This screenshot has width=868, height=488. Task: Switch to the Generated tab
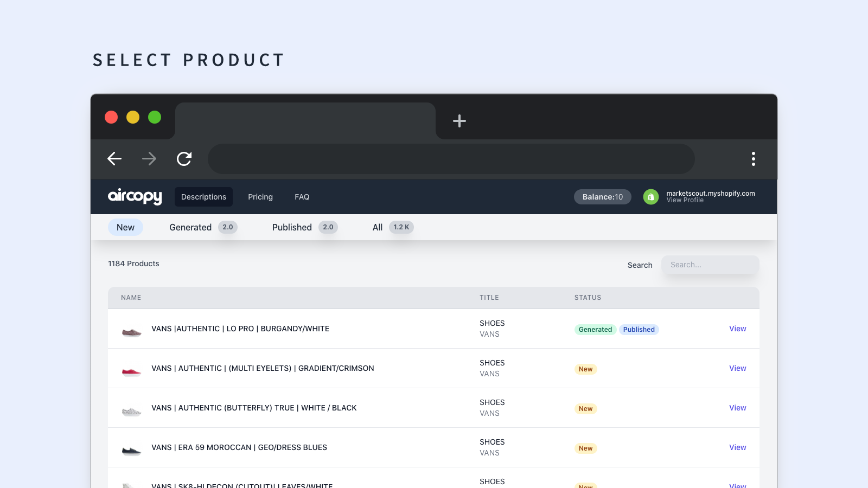pyautogui.click(x=190, y=227)
